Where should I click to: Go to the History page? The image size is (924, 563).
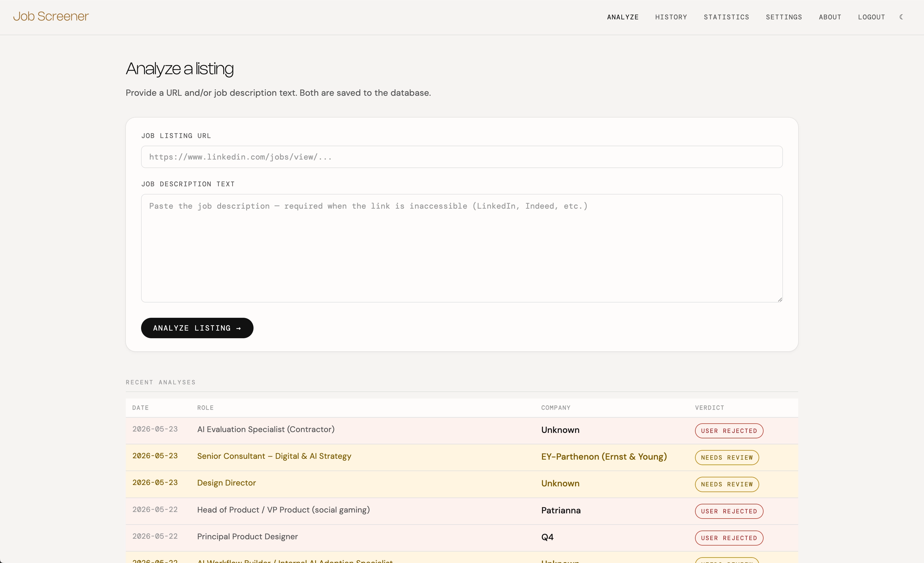click(x=671, y=17)
